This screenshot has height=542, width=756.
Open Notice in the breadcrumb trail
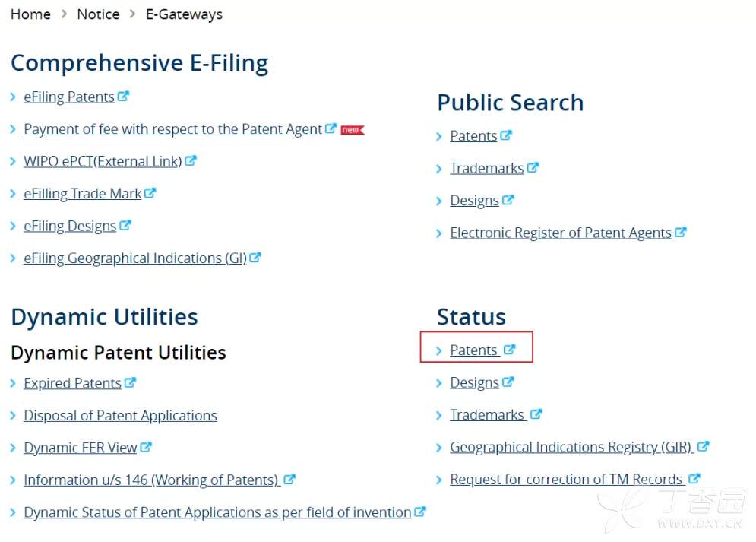pos(98,14)
